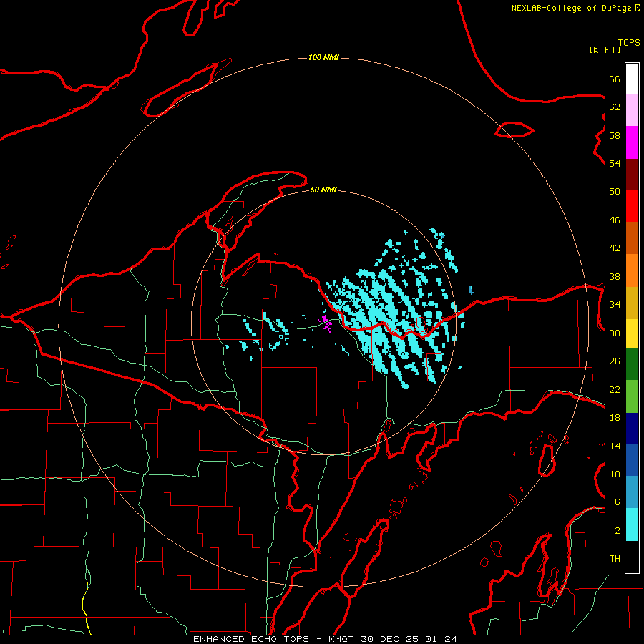Click the 'TOPS' legend title

(629, 43)
